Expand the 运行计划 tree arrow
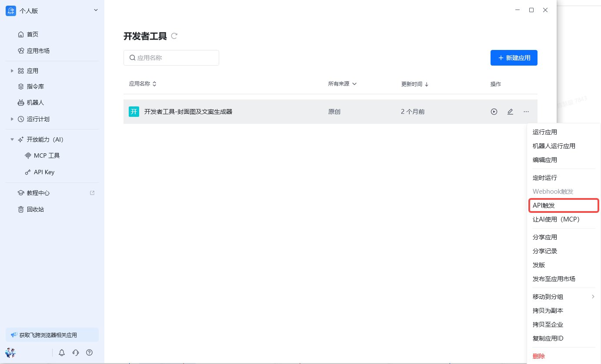The width and height of the screenshot is (601, 364). [12, 119]
